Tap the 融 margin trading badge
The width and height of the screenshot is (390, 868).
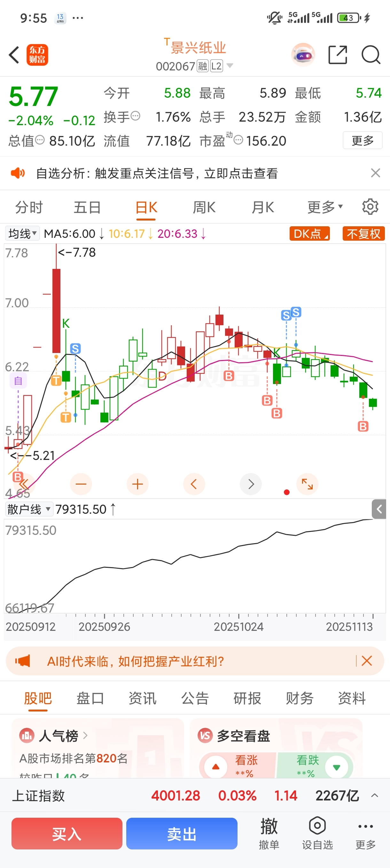[203, 66]
